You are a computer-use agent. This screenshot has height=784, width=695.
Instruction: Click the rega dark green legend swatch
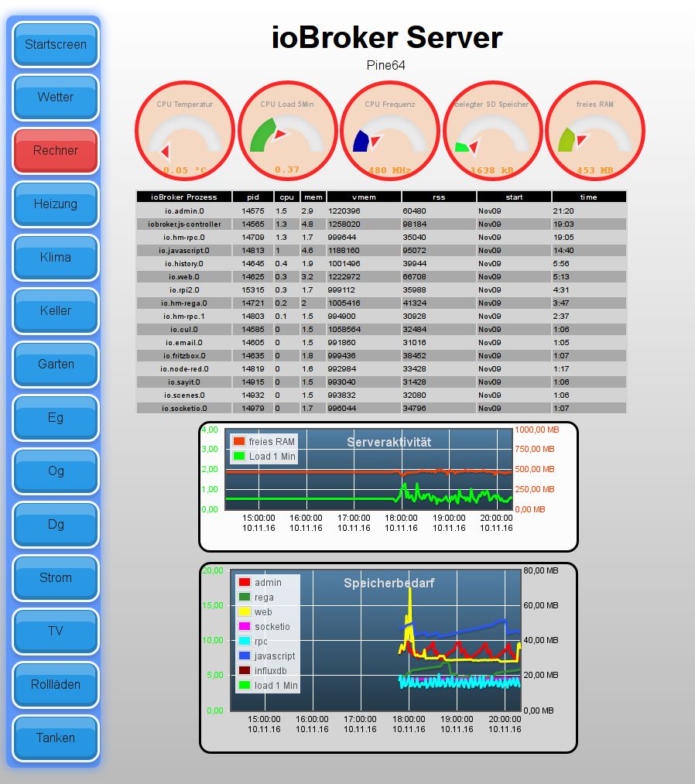[x=245, y=597]
